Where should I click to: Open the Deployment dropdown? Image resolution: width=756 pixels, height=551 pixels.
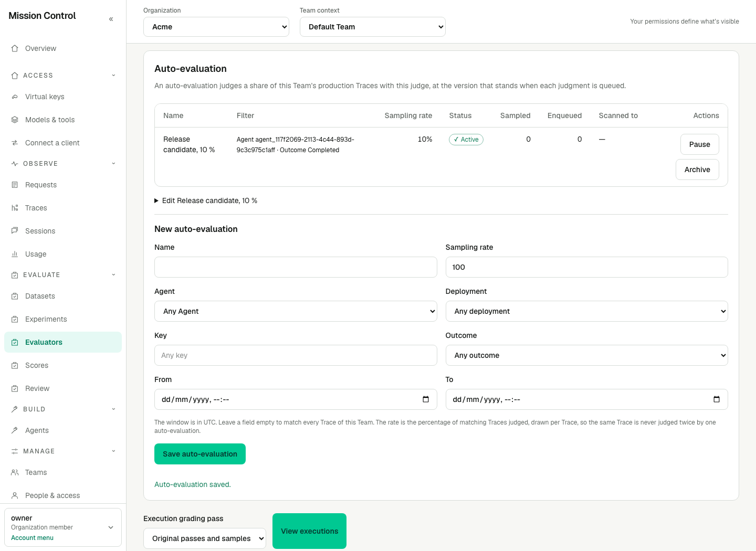[586, 311]
